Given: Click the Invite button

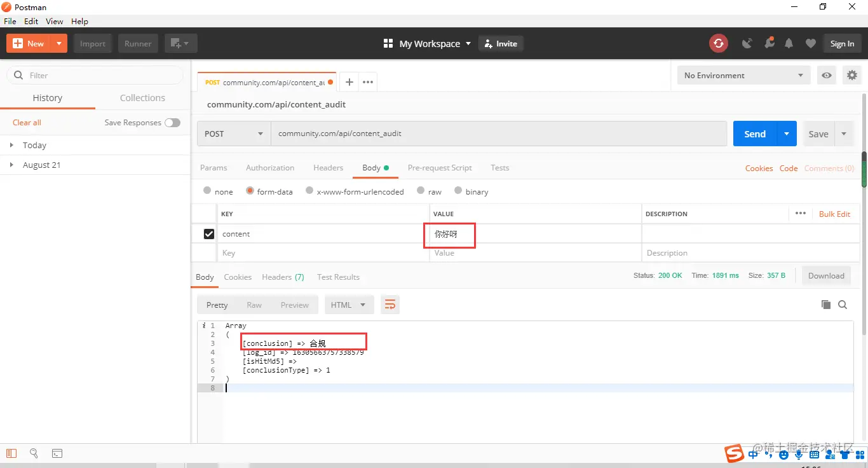Looking at the screenshot, I should point(501,43).
